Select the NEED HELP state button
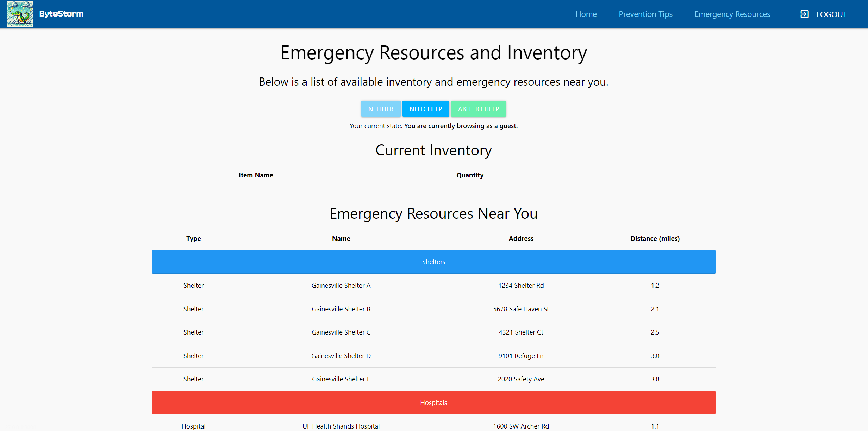 [x=425, y=109]
